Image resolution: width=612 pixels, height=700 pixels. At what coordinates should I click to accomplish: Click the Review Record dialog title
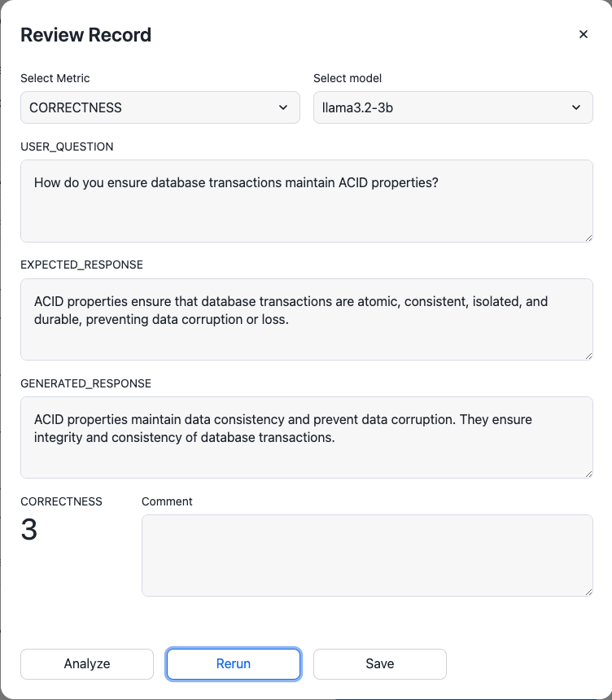click(85, 35)
